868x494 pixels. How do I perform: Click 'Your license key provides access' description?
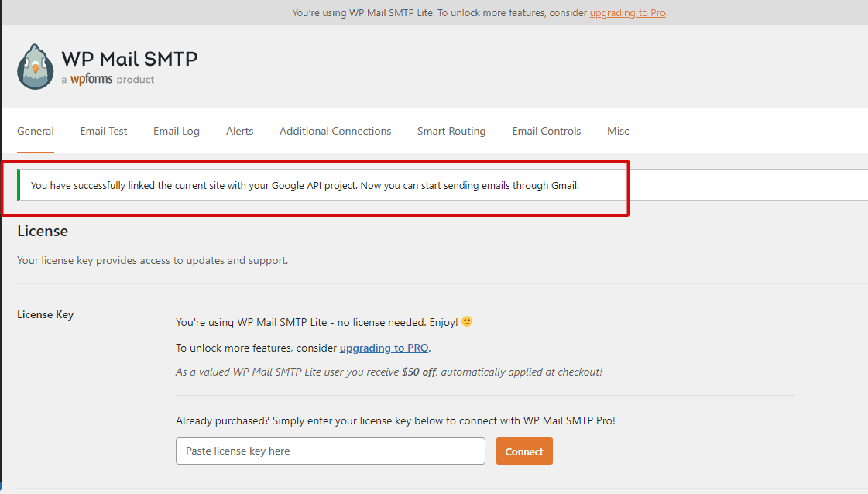pos(153,260)
